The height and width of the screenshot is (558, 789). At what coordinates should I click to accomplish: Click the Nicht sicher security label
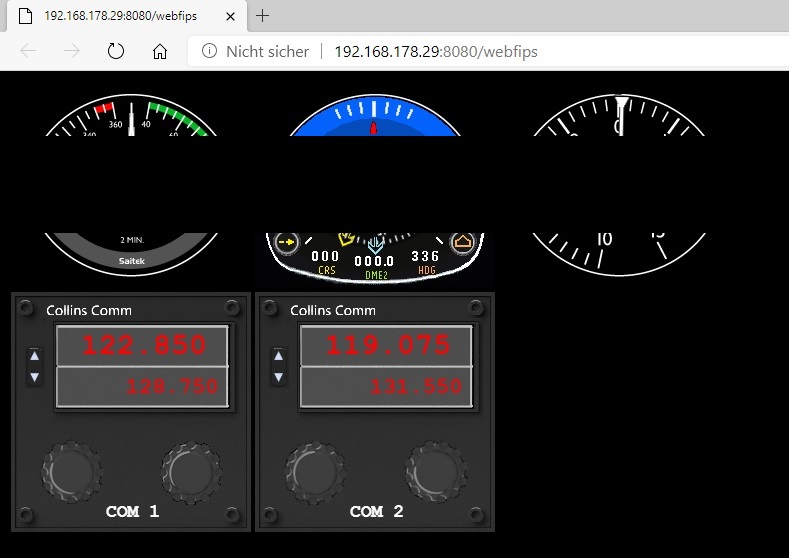point(267,51)
